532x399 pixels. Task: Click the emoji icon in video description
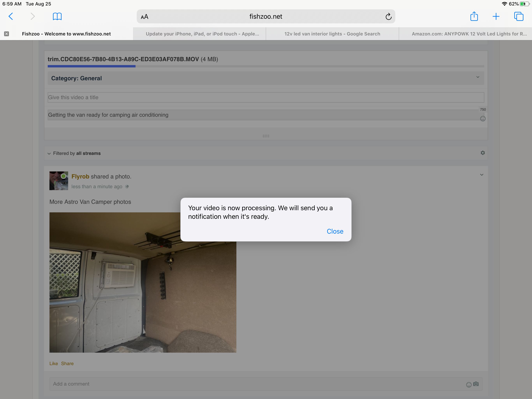[x=483, y=119]
